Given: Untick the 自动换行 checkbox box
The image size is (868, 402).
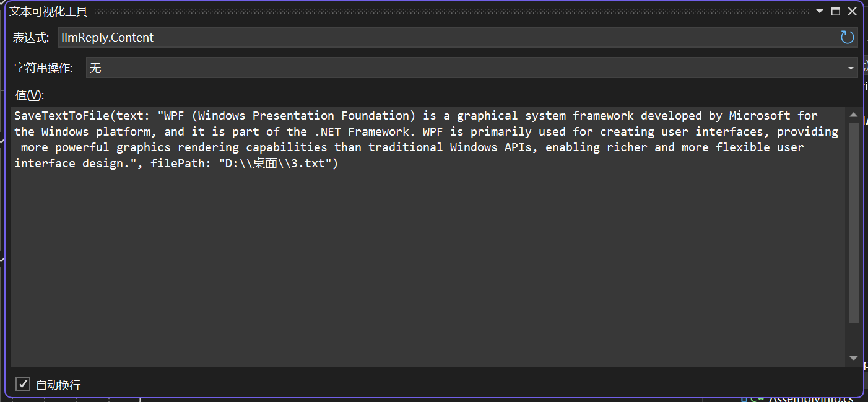Looking at the screenshot, I should coord(23,384).
